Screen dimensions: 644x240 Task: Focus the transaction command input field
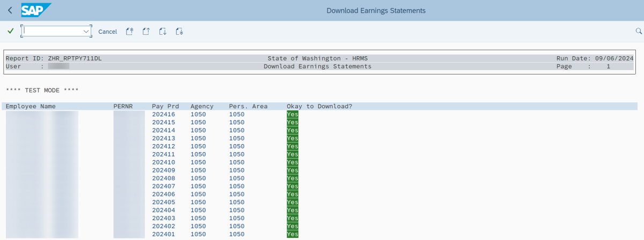(x=52, y=32)
